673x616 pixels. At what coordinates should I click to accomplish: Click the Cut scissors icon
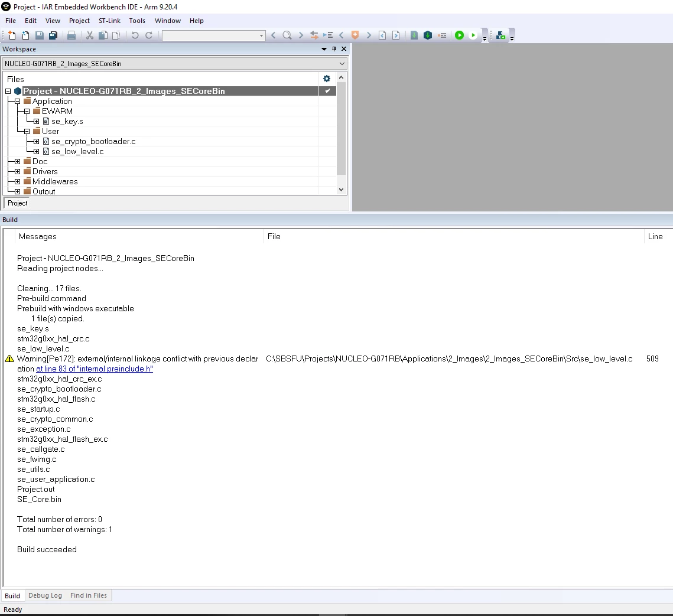(x=90, y=35)
